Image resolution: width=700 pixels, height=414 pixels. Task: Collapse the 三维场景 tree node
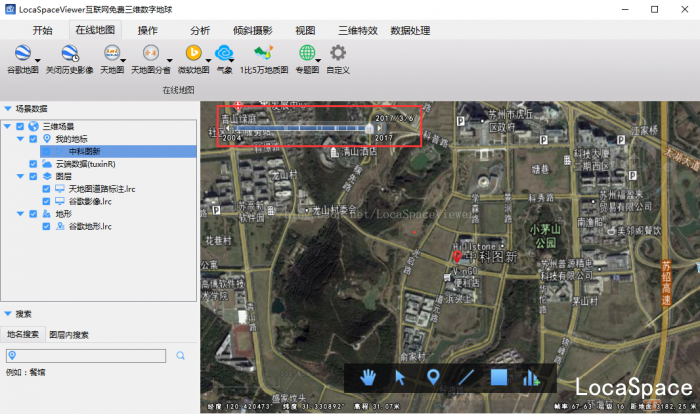coord(7,126)
